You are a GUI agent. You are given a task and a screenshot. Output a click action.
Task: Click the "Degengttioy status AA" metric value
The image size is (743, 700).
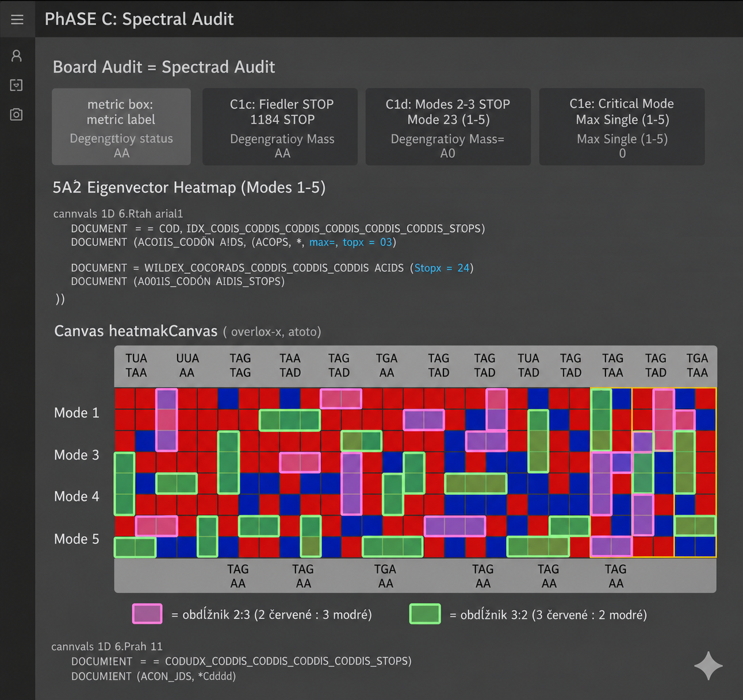click(x=121, y=146)
